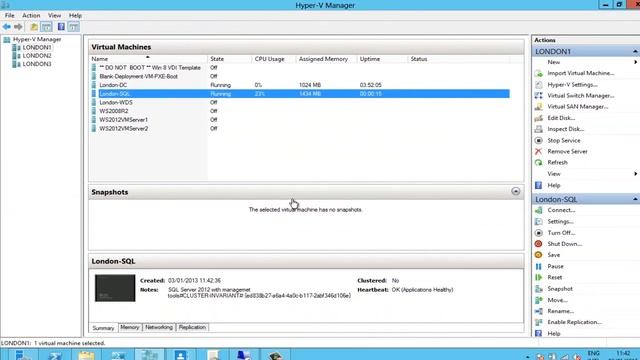Click the Back arrow toolbar icon

pyautogui.click(x=7, y=27)
